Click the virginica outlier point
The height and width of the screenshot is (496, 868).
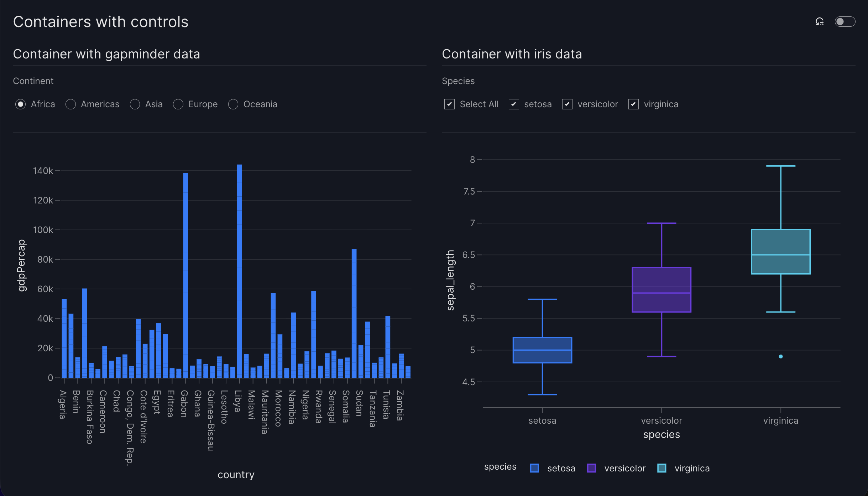click(x=781, y=356)
